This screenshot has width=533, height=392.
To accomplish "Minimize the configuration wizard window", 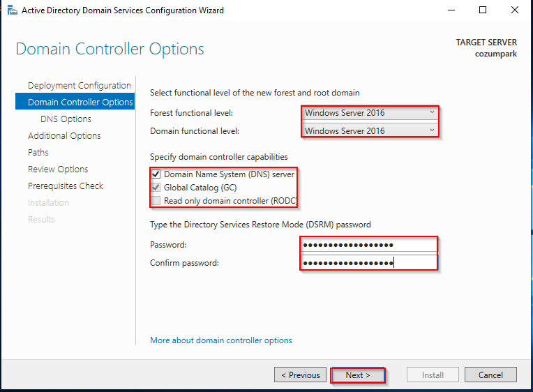I will (451, 10).
